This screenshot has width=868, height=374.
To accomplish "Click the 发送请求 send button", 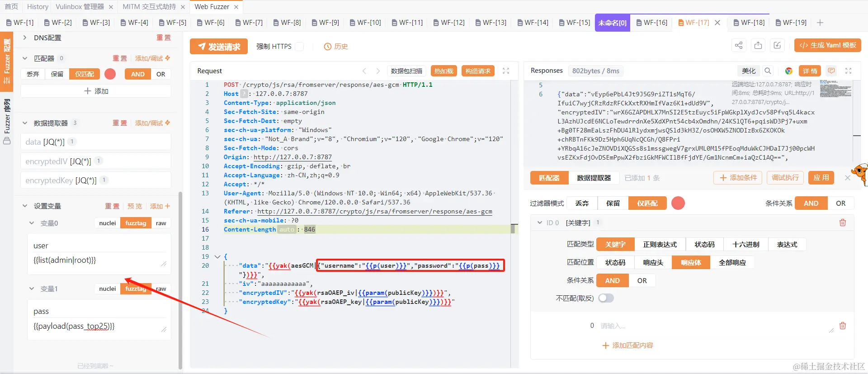I will pyautogui.click(x=219, y=47).
